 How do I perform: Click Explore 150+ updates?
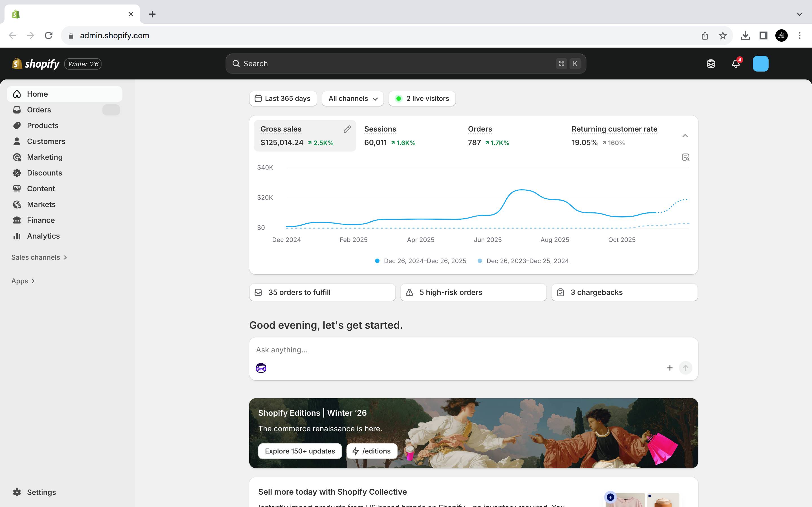(300, 451)
